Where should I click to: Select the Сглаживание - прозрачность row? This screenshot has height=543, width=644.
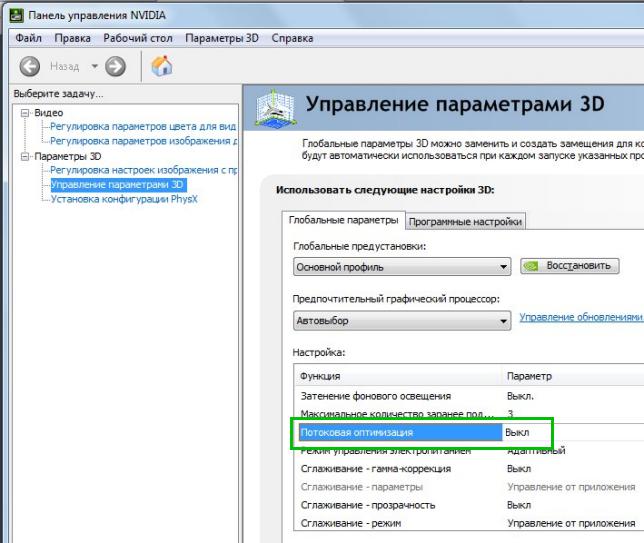[469, 505]
